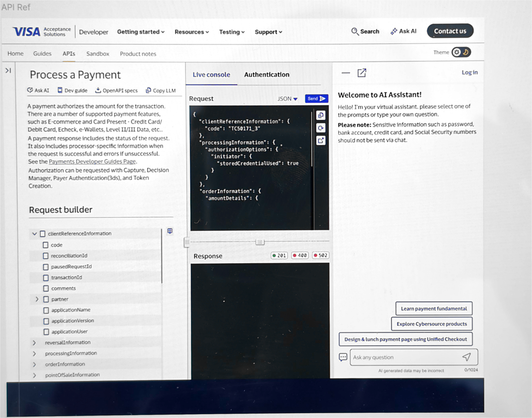This screenshot has height=418, width=532.
Task: Check the applicationVersion checkbox
Action: [46, 321]
